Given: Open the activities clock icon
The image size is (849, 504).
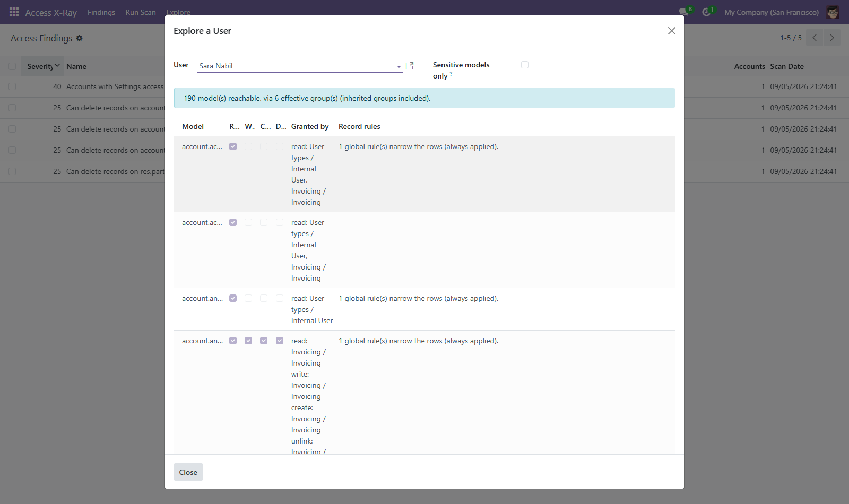Looking at the screenshot, I should coord(706,12).
